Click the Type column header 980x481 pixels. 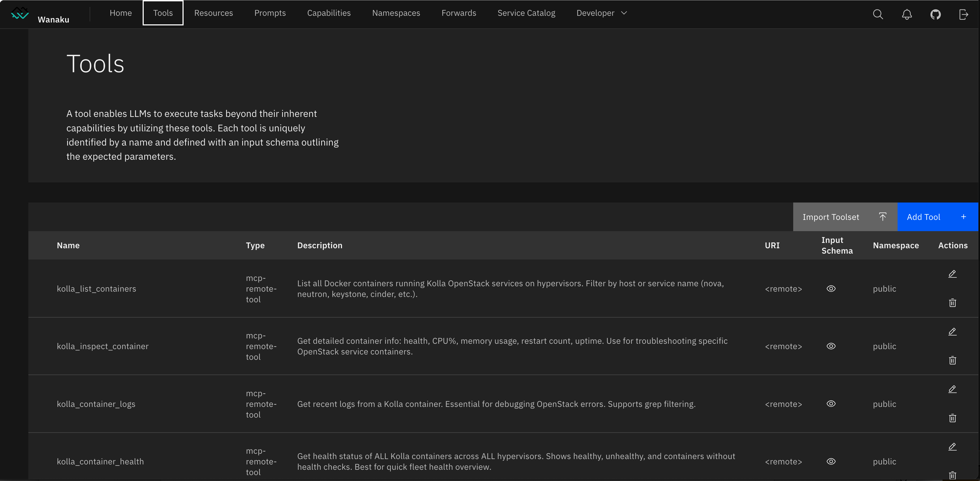click(x=255, y=245)
